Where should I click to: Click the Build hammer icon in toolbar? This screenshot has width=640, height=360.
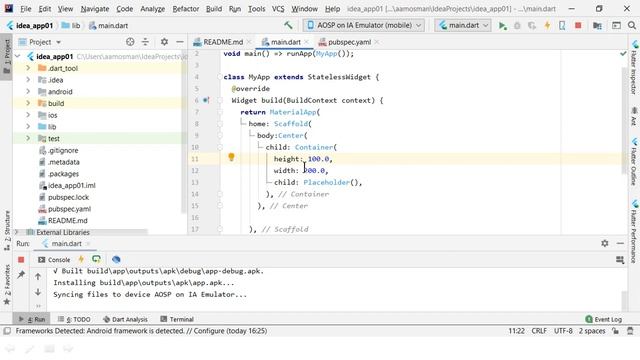(x=288, y=25)
